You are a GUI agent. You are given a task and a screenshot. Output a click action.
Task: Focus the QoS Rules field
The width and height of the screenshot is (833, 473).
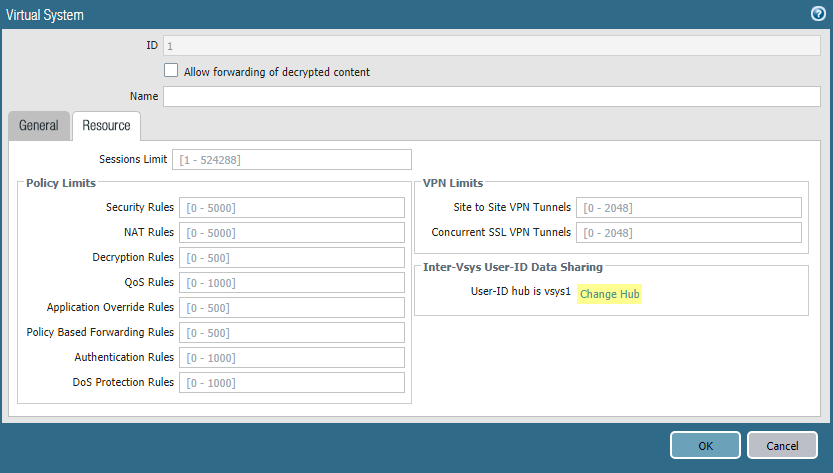click(x=292, y=282)
